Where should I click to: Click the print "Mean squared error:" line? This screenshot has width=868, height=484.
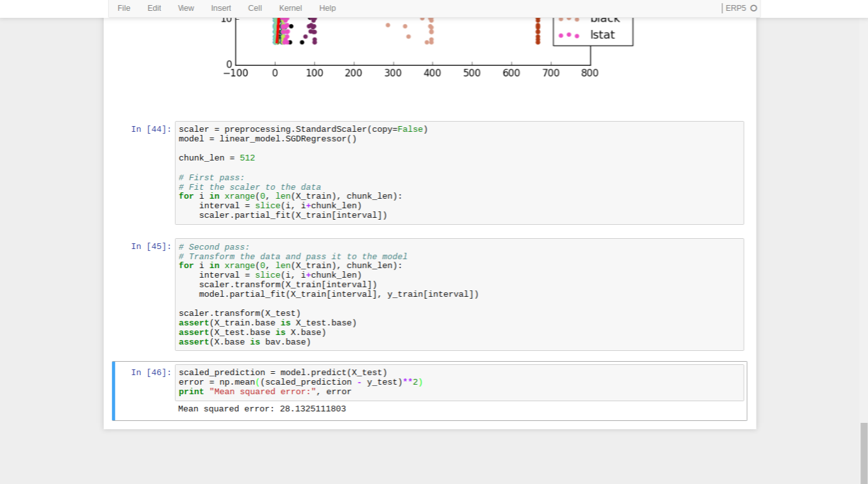[x=265, y=392]
